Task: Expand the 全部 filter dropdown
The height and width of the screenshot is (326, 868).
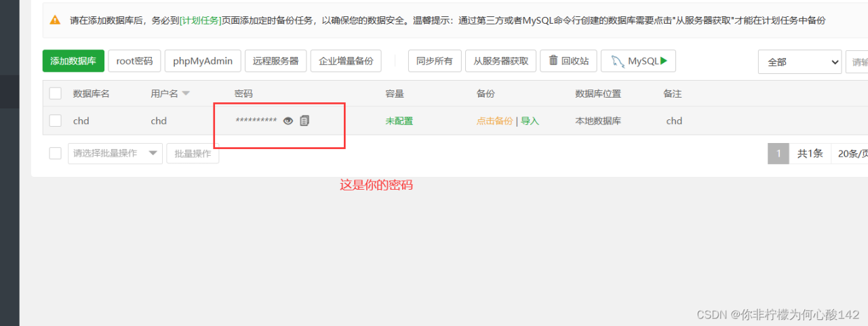Action: 800,62
